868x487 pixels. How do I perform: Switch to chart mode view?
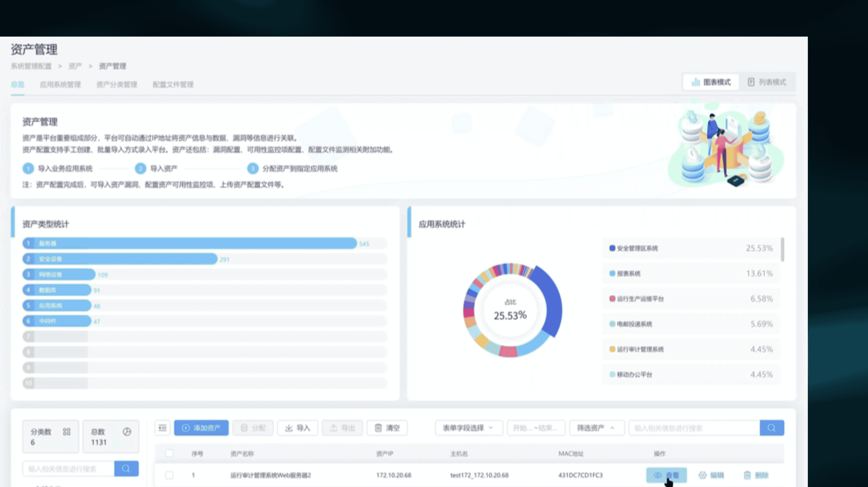pyautogui.click(x=711, y=82)
